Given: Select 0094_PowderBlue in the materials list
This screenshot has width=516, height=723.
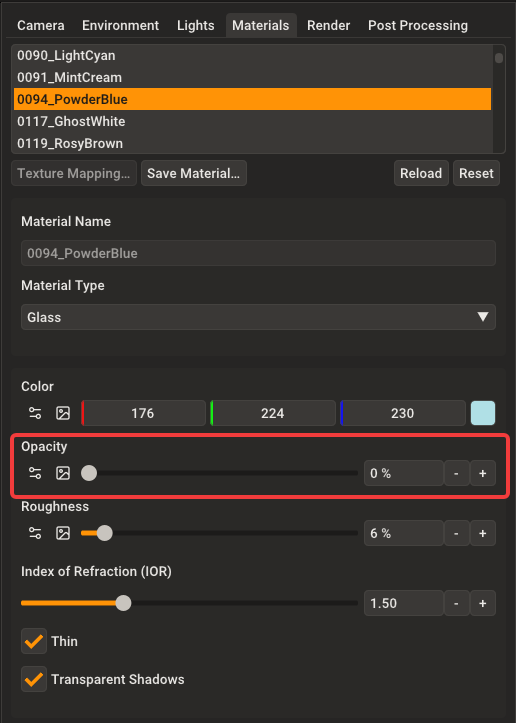Looking at the screenshot, I should [x=252, y=99].
